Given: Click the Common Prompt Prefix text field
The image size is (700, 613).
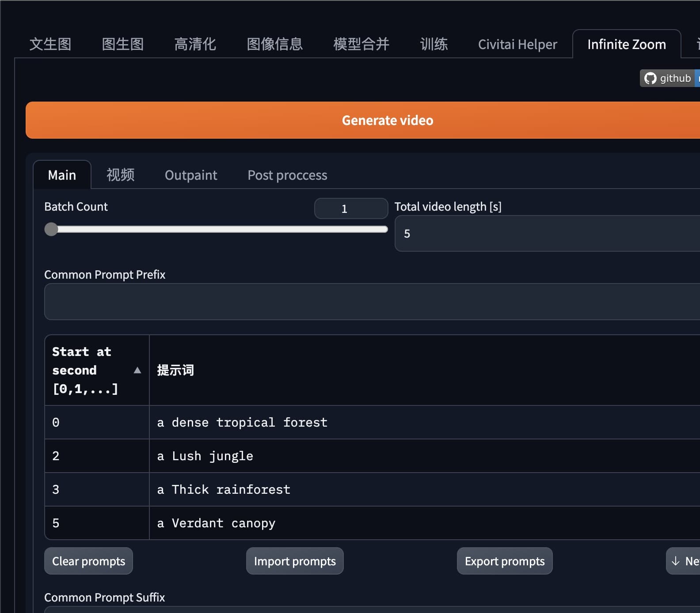Looking at the screenshot, I should click(x=371, y=302).
